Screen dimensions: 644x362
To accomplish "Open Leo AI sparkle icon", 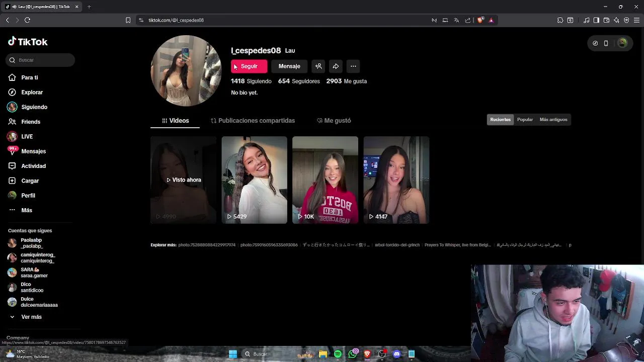I will (616, 20).
